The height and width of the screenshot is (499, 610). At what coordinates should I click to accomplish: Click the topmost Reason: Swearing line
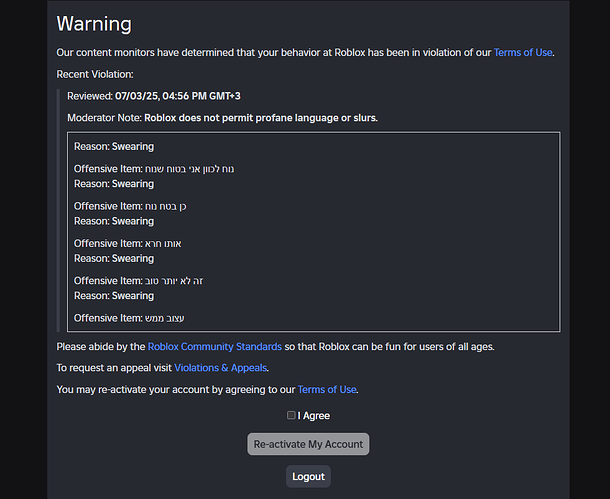[x=113, y=147]
